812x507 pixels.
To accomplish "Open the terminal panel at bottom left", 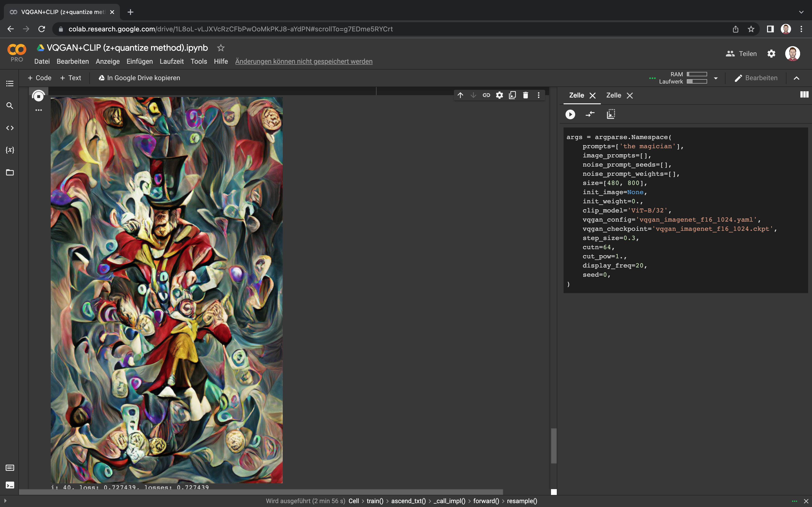I will [10, 485].
